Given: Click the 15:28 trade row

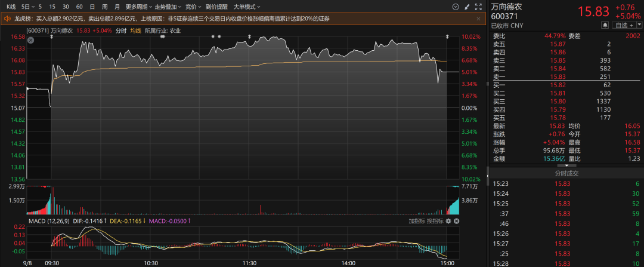Looking at the screenshot, I should coord(566,263).
